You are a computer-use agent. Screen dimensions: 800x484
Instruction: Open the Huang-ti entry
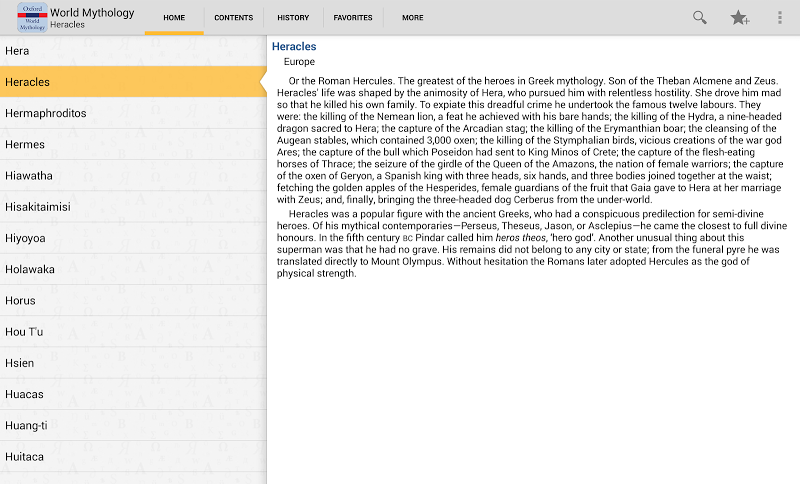coord(133,425)
